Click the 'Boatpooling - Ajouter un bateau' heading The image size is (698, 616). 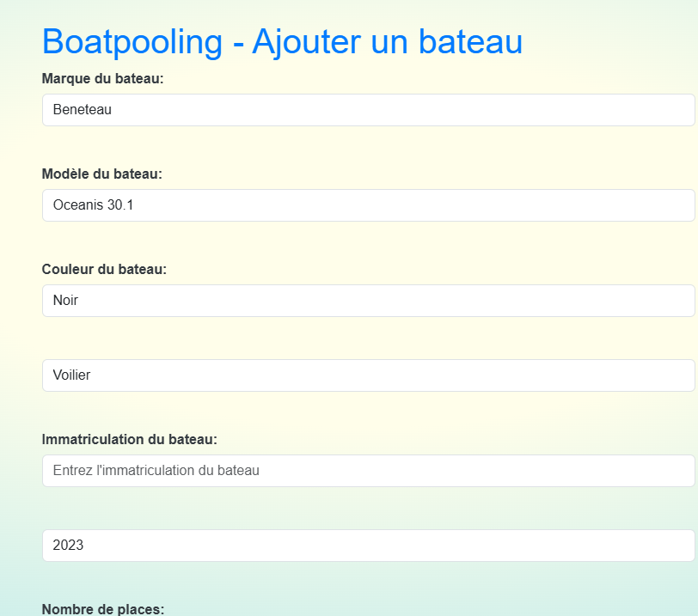[x=282, y=42]
